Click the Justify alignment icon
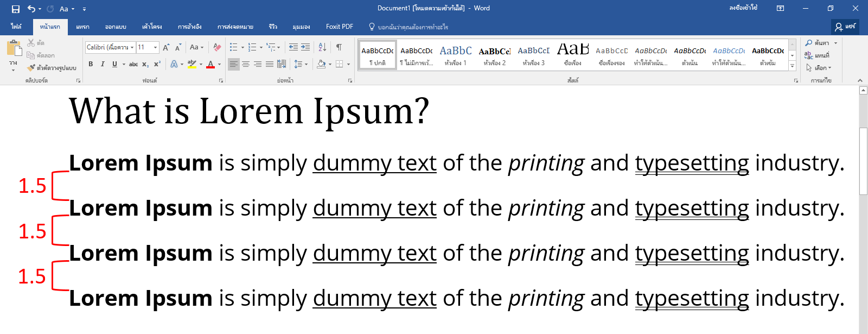 pyautogui.click(x=270, y=64)
